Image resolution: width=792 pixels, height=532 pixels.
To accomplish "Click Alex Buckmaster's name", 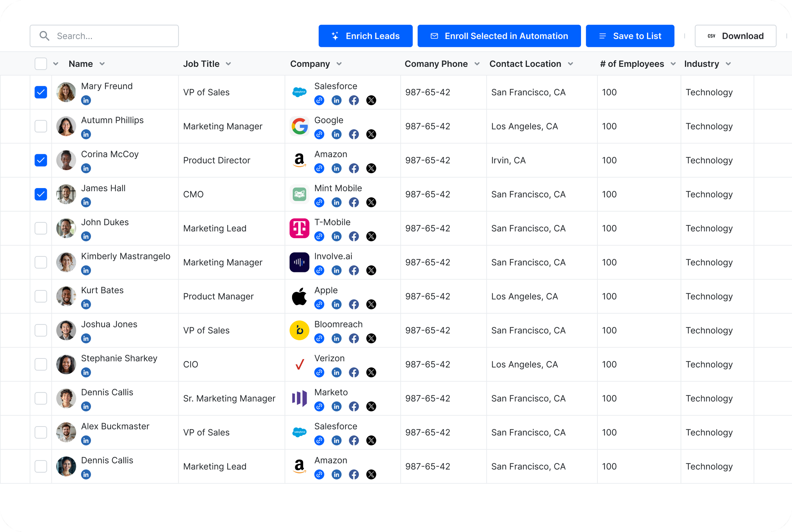I will [115, 427].
